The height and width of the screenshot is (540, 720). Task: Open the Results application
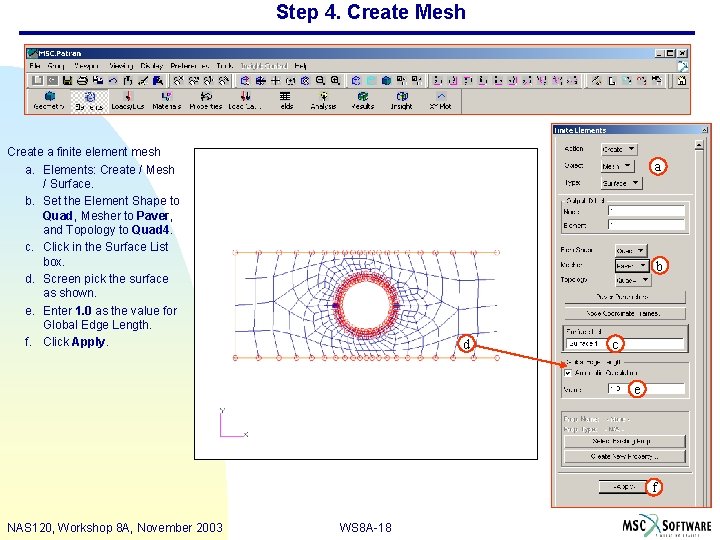click(363, 101)
